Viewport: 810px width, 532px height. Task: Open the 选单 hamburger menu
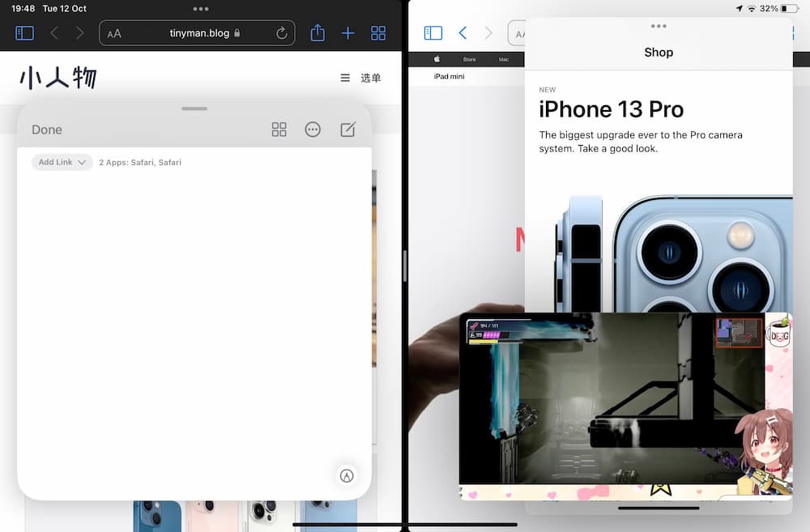[x=360, y=78]
